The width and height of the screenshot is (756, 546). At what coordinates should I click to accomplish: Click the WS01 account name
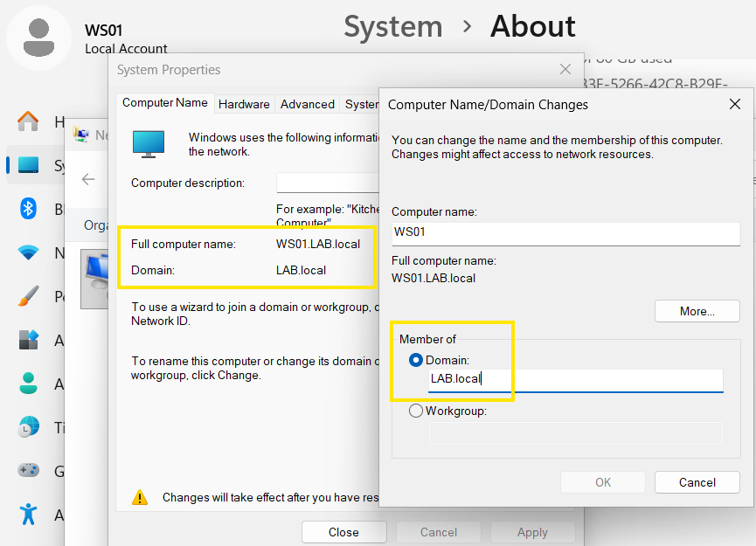pyautogui.click(x=104, y=30)
